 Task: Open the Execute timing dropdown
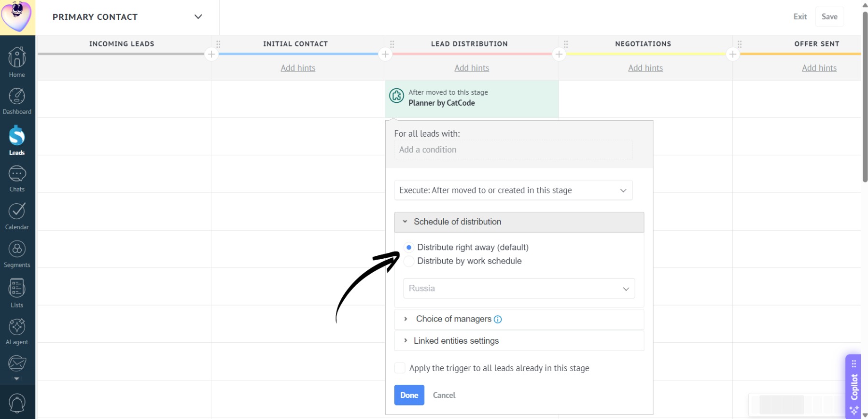(513, 190)
